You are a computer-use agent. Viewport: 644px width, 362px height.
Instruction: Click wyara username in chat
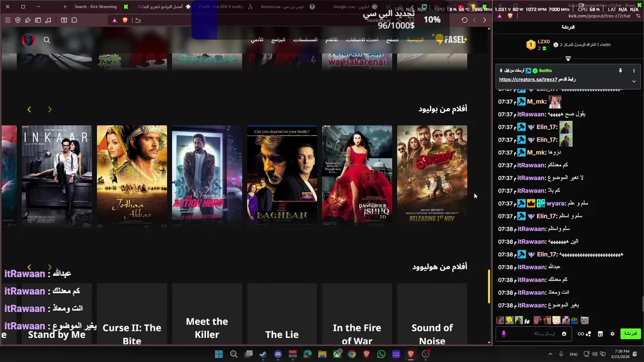tap(555, 204)
